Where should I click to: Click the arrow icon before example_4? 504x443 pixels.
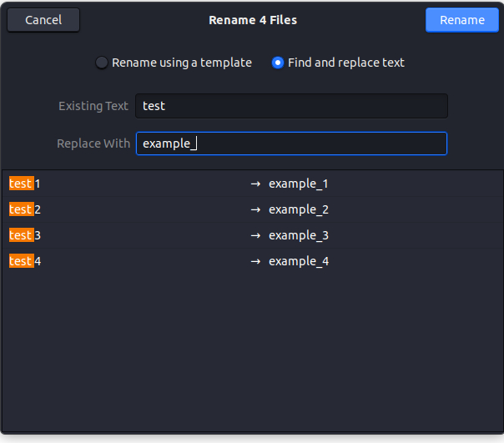[x=255, y=261]
